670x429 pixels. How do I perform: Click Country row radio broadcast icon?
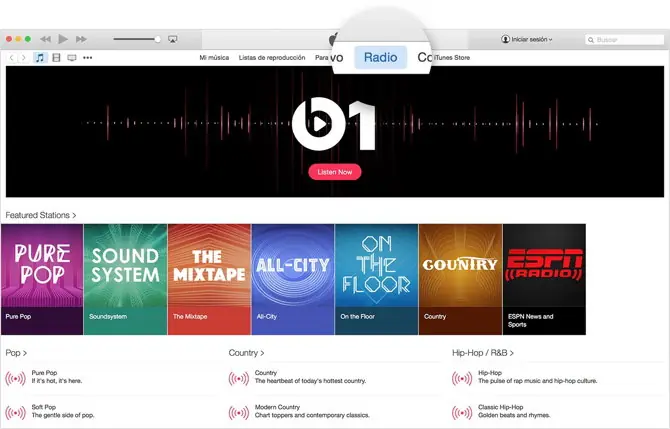click(x=239, y=379)
